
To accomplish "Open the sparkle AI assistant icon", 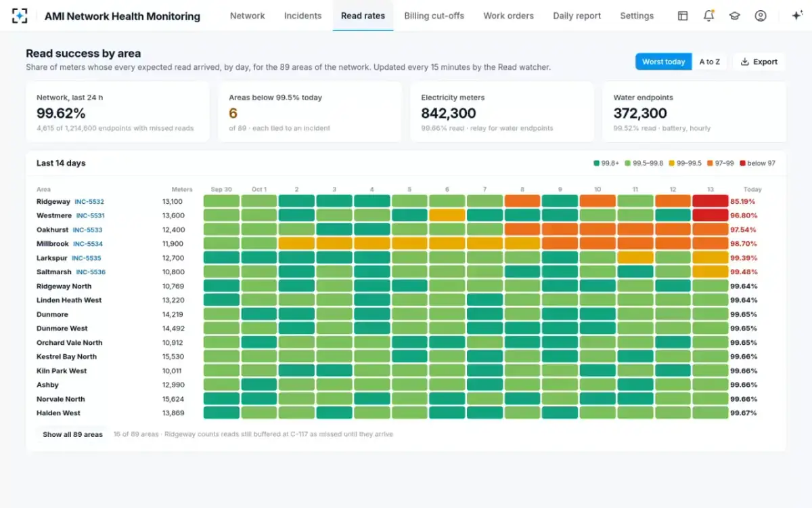I will pos(797,16).
